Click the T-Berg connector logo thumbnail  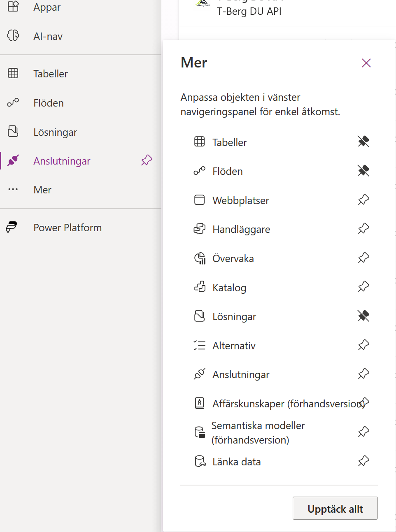202,4
